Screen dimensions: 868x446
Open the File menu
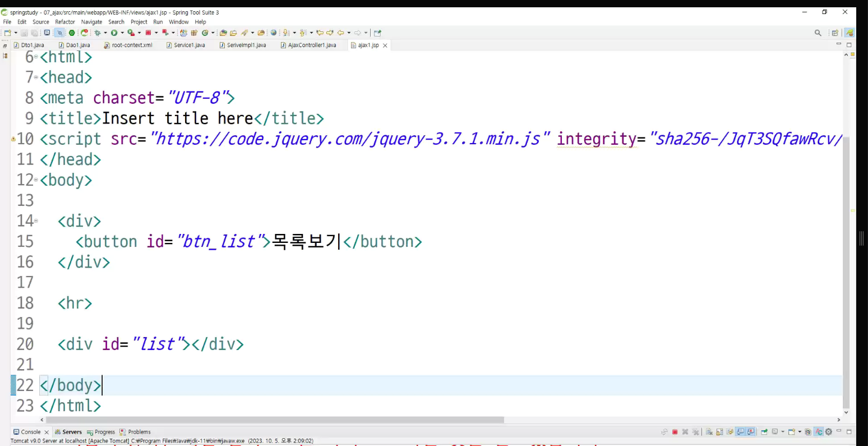[7, 22]
